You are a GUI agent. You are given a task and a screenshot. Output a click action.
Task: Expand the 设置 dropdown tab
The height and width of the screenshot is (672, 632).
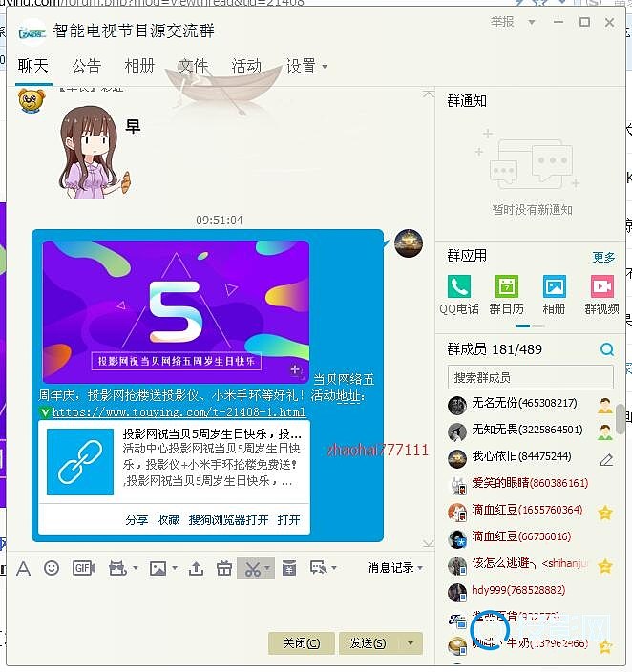point(306,67)
